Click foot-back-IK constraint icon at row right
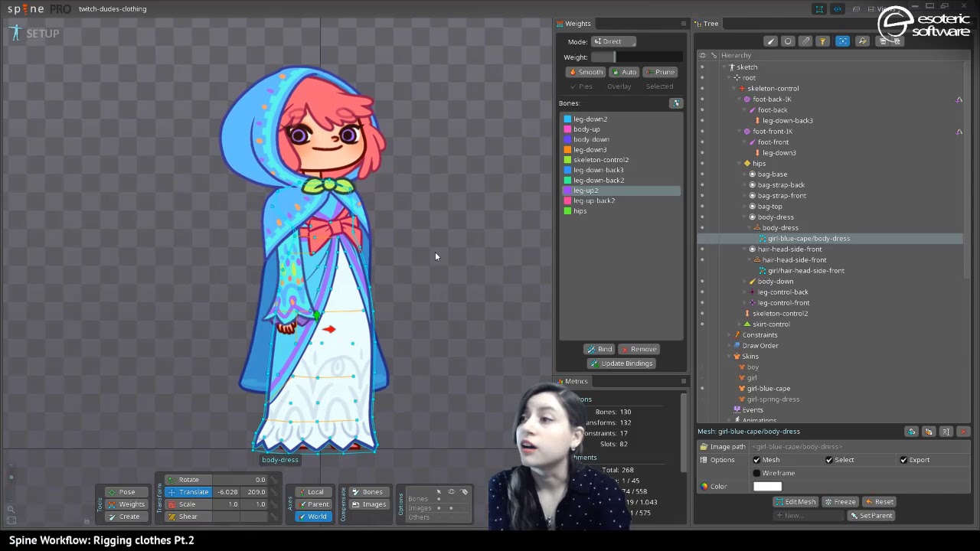 [x=959, y=99]
